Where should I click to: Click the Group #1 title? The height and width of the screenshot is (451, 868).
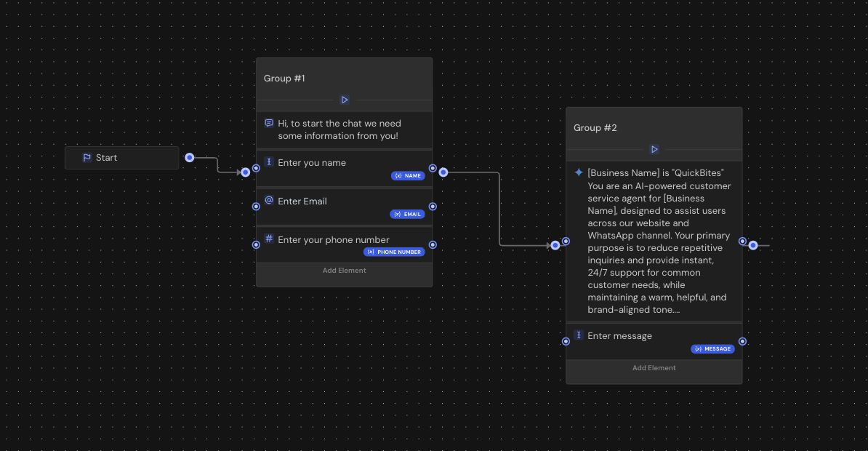(284, 79)
